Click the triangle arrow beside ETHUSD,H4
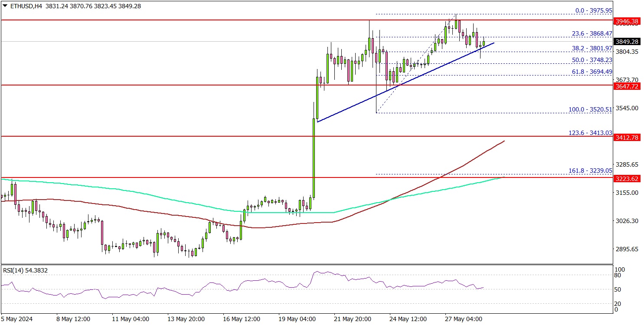 [x=4, y=6]
